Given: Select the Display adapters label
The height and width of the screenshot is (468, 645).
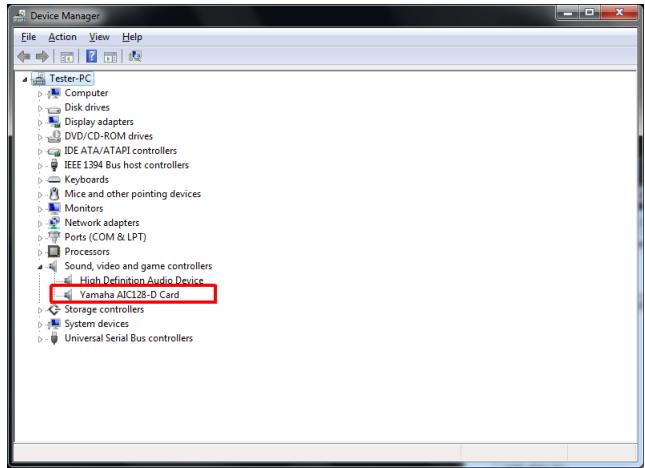Looking at the screenshot, I should tap(99, 122).
